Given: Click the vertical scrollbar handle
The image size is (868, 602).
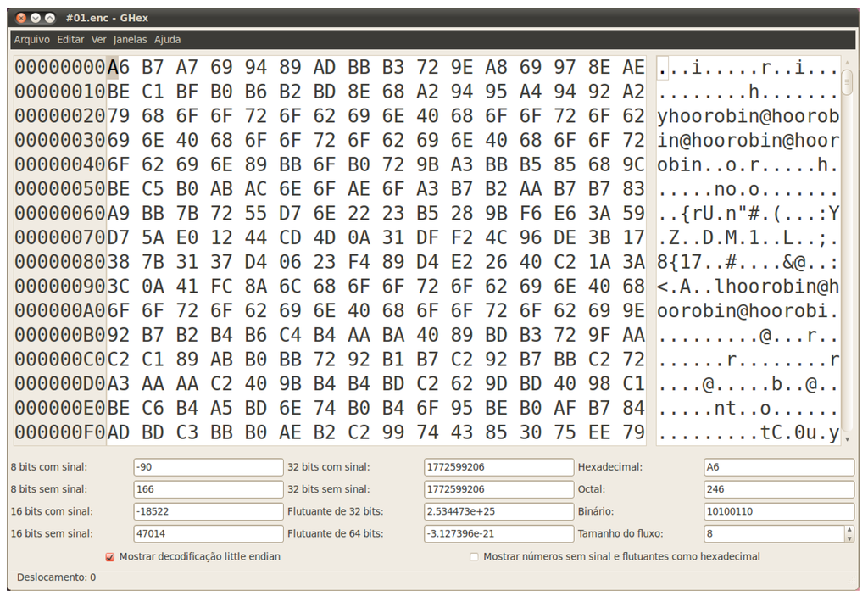Looking at the screenshot, I should (847, 81).
